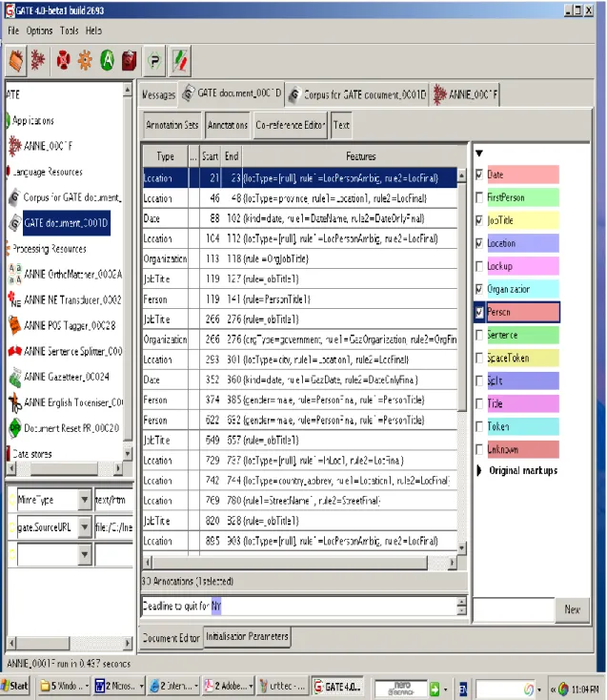The width and height of the screenshot is (607, 700).
Task: Click the P plugin manager toolbar icon
Action: pyautogui.click(x=154, y=60)
